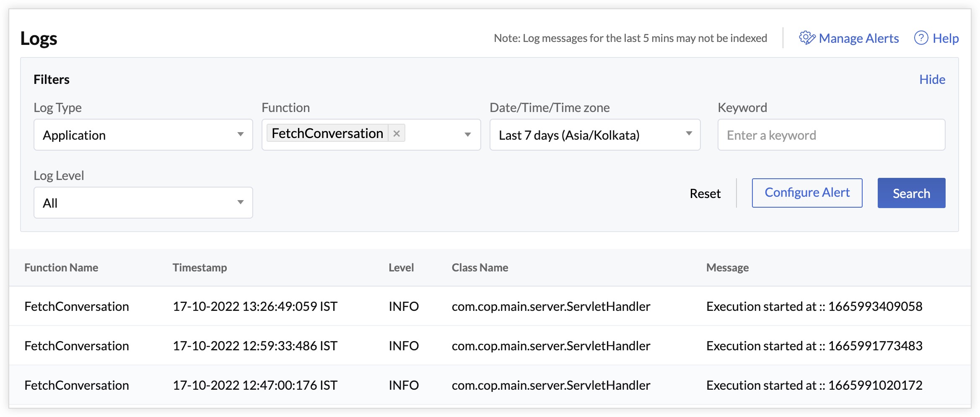Click the Timestamp column header

[x=200, y=268]
